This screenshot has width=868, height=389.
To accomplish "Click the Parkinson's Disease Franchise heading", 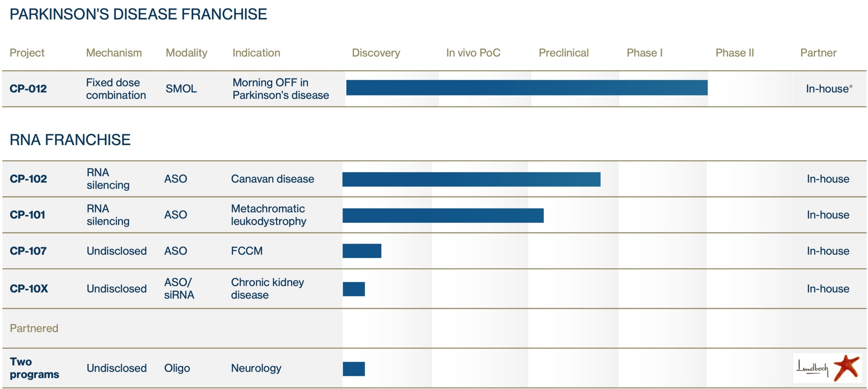I will tap(138, 14).
